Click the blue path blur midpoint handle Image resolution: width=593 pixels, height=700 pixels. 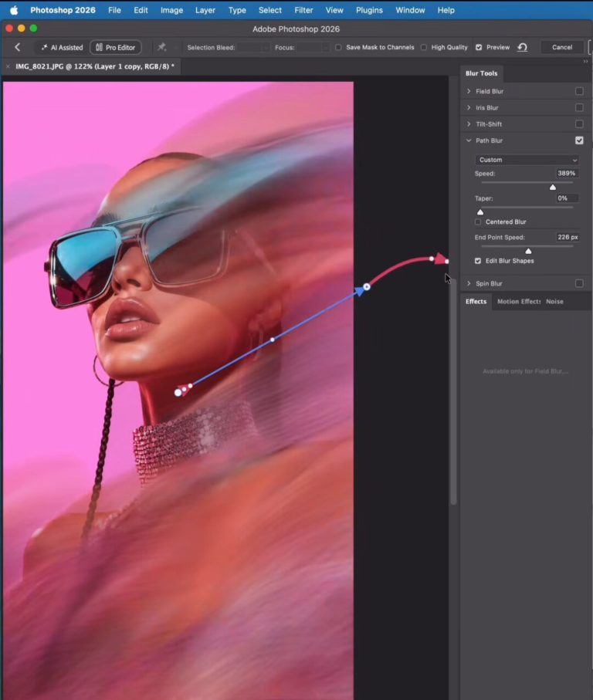pos(273,340)
